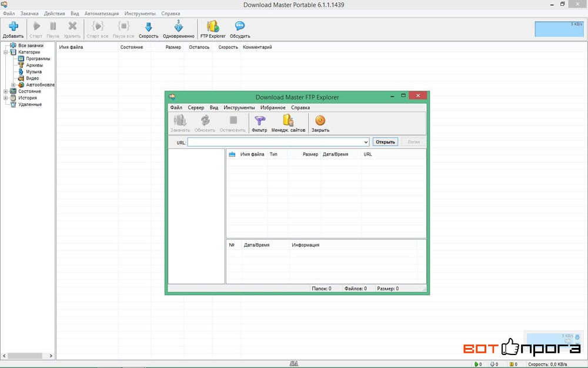Click the Закачать icon in FTP Explorer toolbar
This screenshot has height=368, width=588.
pos(180,120)
